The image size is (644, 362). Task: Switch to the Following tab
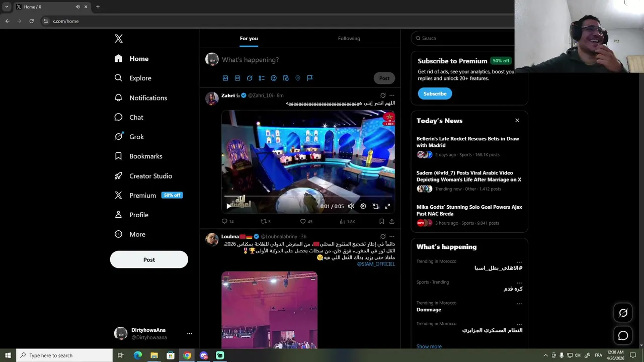(349, 38)
